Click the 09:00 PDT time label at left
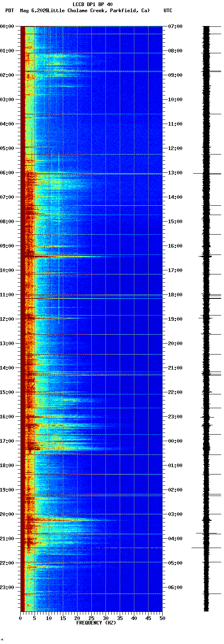The width and height of the screenshot is (224, 644). point(7,246)
